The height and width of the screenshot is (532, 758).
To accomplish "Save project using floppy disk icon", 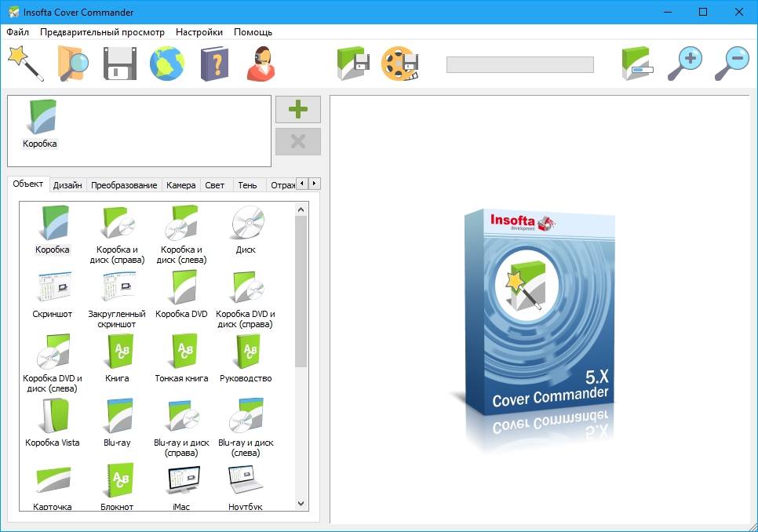I will pyautogui.click(x=120, y=64).
